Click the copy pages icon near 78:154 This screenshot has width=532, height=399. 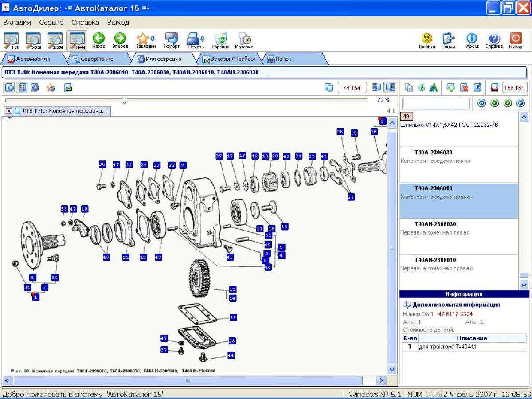click(x=329, y=88)
